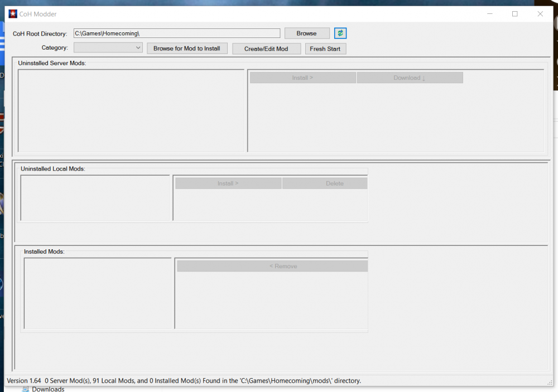Screen dimensions: 558x392
Task: Click the Remove button for installed mods
Action: (x=272, y=267)
